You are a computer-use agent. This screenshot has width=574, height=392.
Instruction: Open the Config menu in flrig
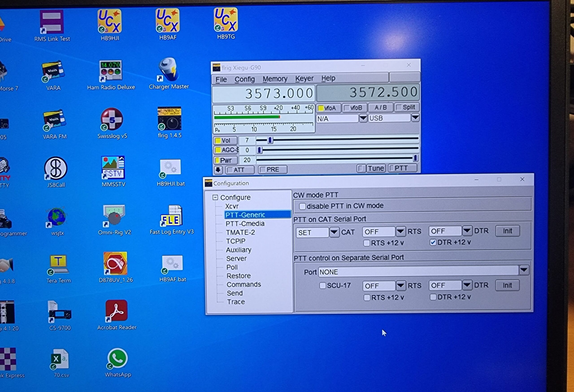pyautogui.click(x=245, y=79)
